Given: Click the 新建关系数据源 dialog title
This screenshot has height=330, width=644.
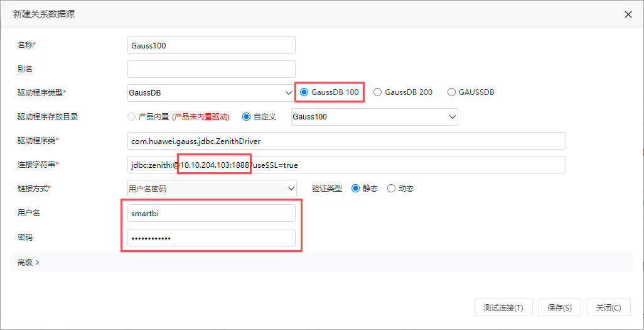Looking at the screenshot, I should [x=44, y=14].
